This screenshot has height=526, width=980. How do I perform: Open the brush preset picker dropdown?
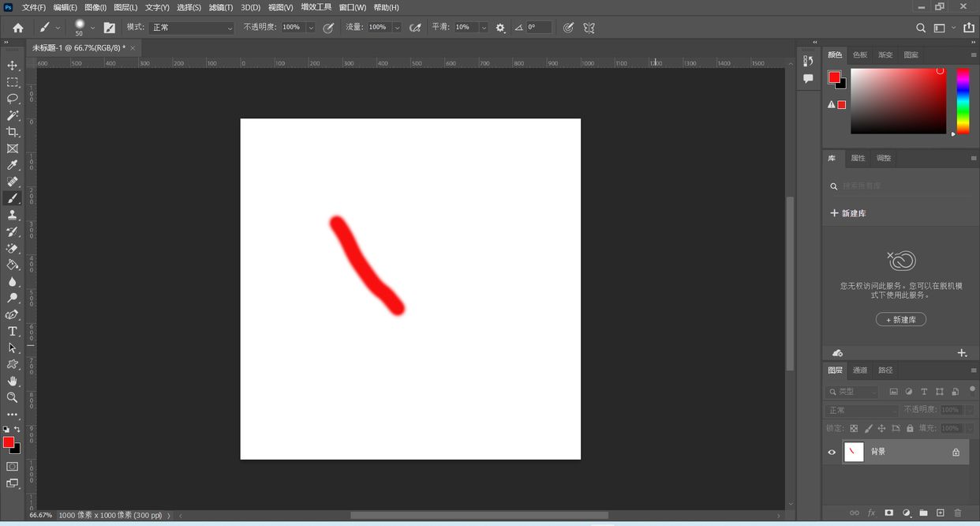pos(92,28)
